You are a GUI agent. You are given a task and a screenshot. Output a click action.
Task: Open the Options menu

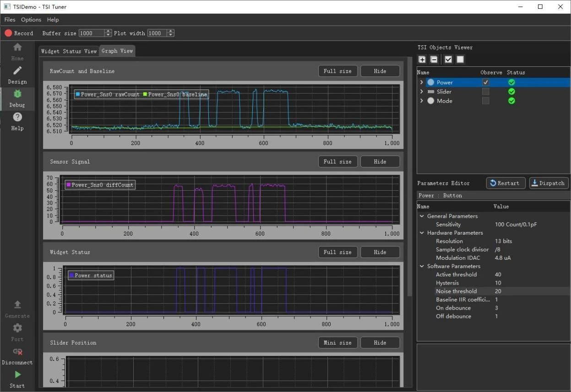tap(31, 20)
